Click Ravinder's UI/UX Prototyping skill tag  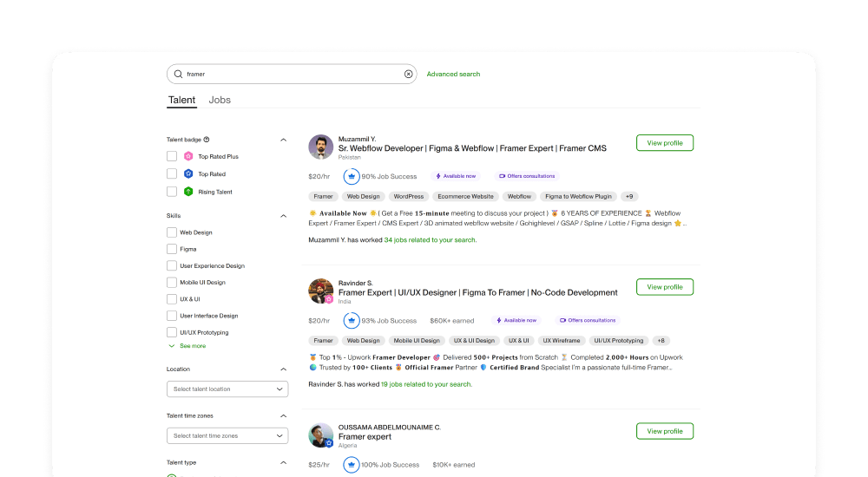(618, 340)
